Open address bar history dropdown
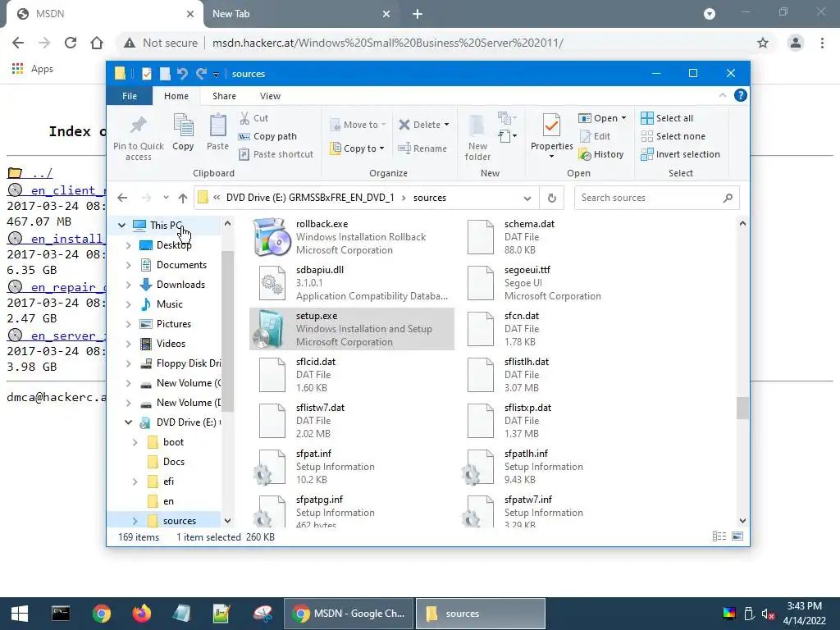The height and width of the screenshot is (630, 840). (527, 199)
